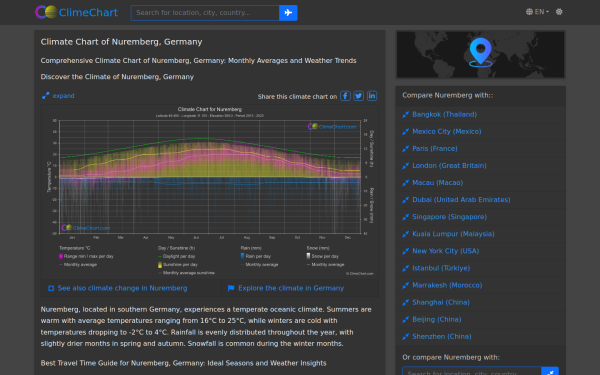
Task: Click compare icon next to Paris
Action: pyautogui.click(x=406, y=148)
